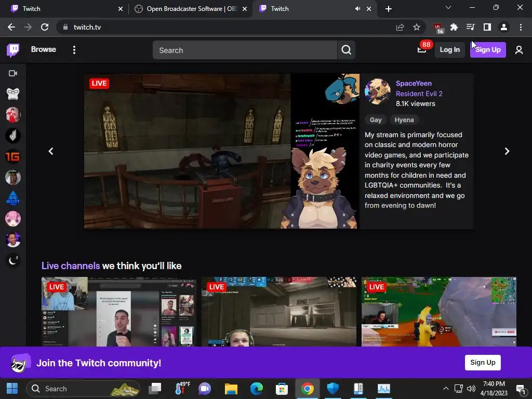Open the live stream thumbnail showing the TikTok reaction
This screenshot has width=532, height=399.
pyautogui.click(x=119, y=312)
